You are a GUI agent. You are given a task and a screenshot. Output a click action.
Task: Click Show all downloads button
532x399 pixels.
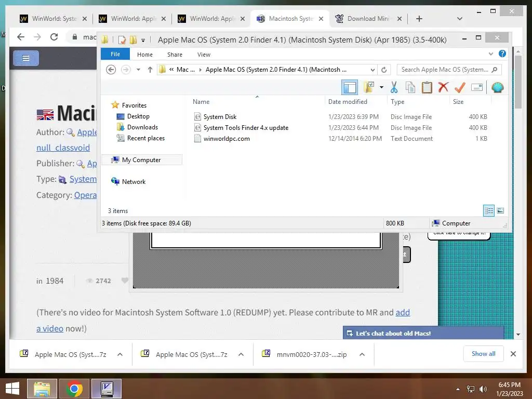[483, 353]
